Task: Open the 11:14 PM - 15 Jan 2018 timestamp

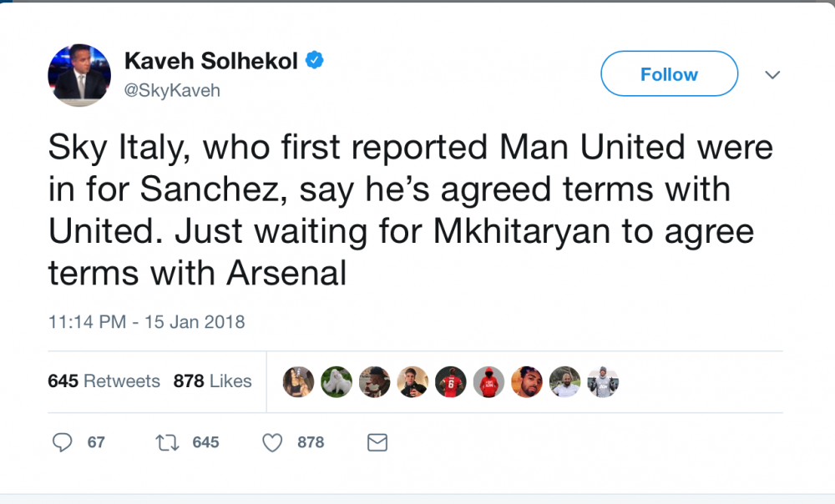Action: tap(146, 322)
